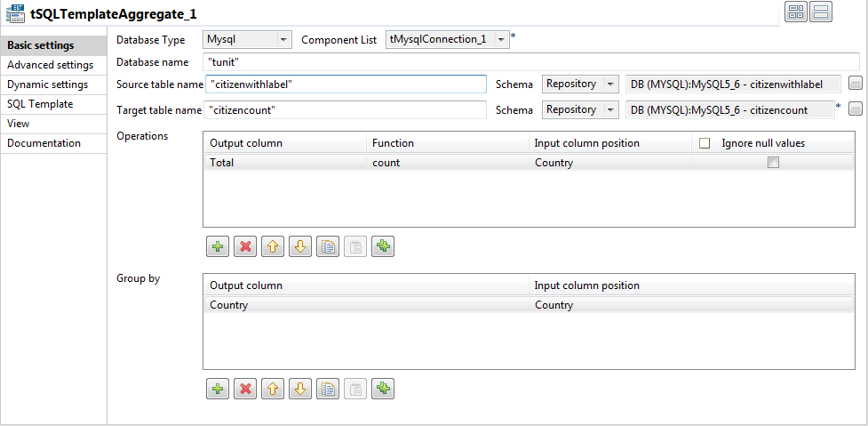
Task: Delete selected row in Group by table
Action: (245, 389)
